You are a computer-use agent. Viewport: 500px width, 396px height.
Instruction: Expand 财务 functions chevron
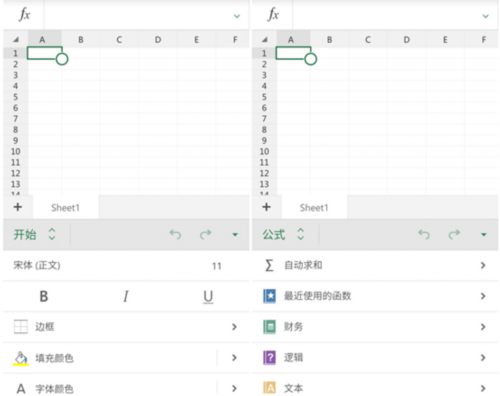coord(483,327)
